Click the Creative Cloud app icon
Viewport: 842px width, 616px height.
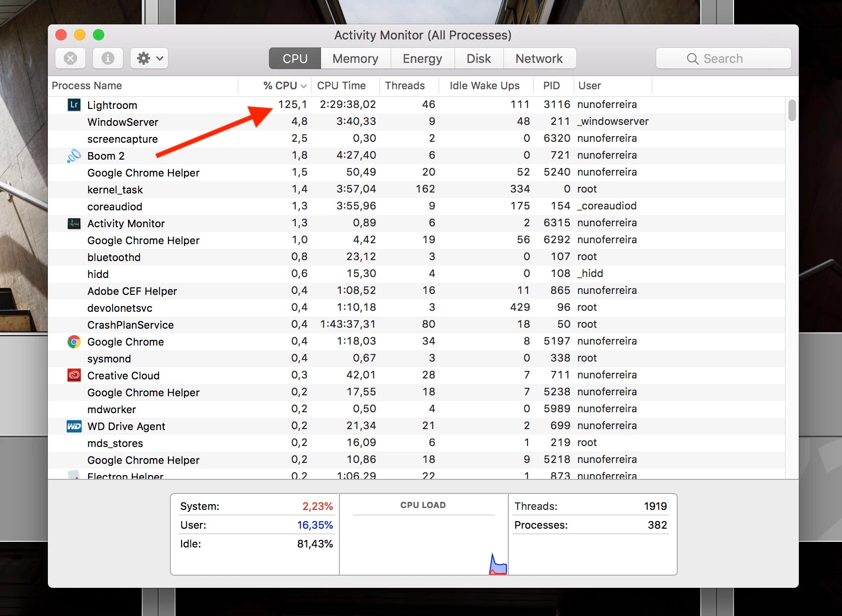coord(74,375)
